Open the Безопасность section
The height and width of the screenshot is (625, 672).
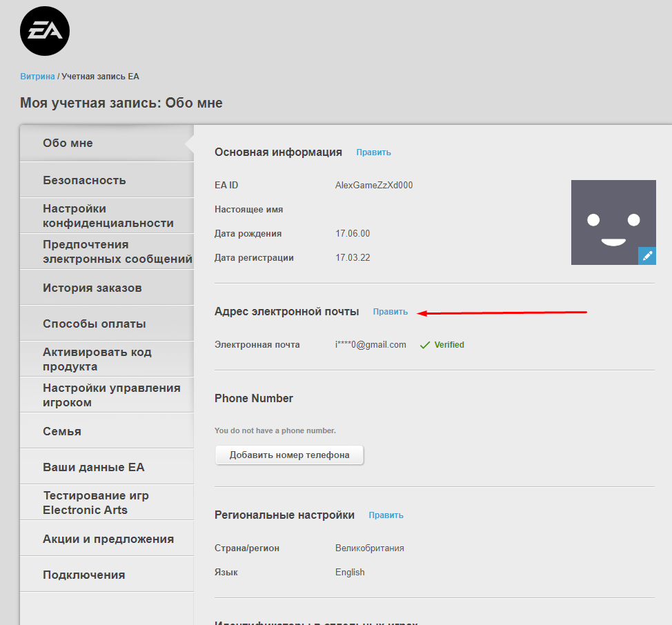[107, 180]
